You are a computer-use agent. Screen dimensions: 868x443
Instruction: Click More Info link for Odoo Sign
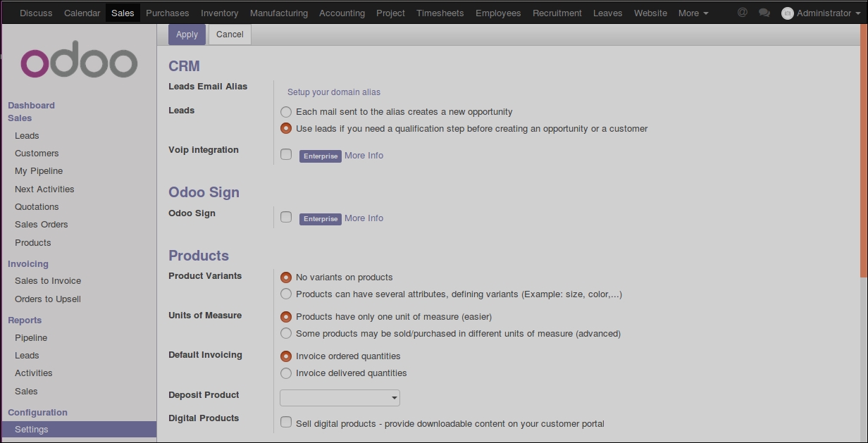(364, 218)
